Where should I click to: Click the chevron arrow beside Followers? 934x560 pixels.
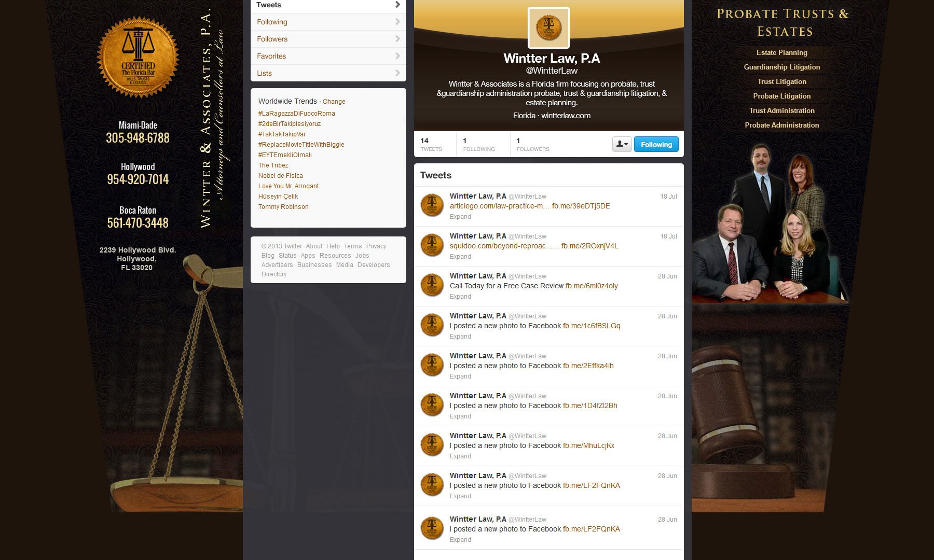397,39
